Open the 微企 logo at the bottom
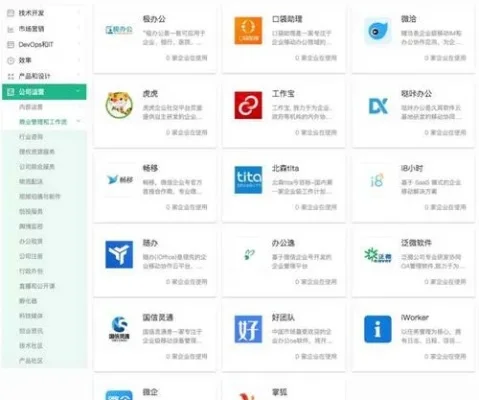Image resolution: width=479 pixels, height=400 pixels. [119, 395]
